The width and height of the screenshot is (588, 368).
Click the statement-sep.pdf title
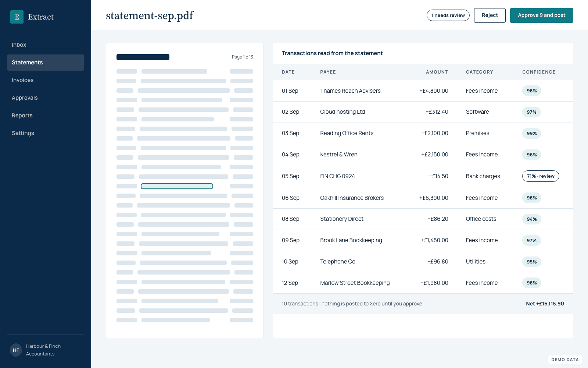(x=150, y=16)
